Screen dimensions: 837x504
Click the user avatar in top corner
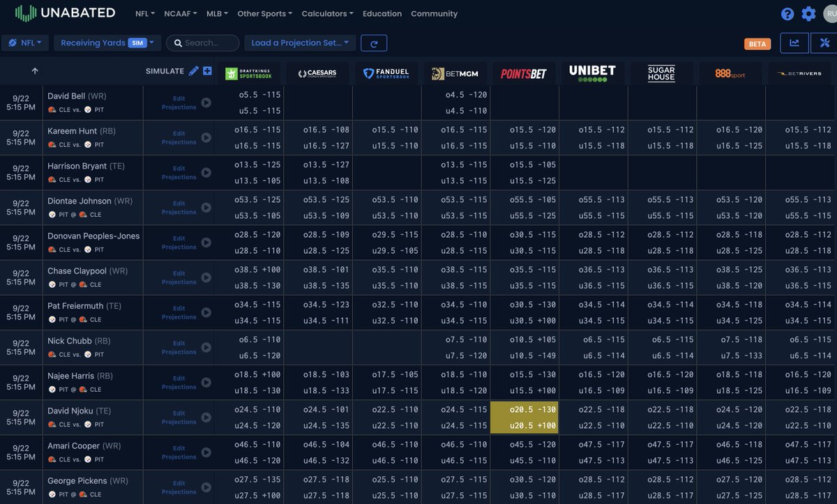pyautogui.click(x=830, y=14)
